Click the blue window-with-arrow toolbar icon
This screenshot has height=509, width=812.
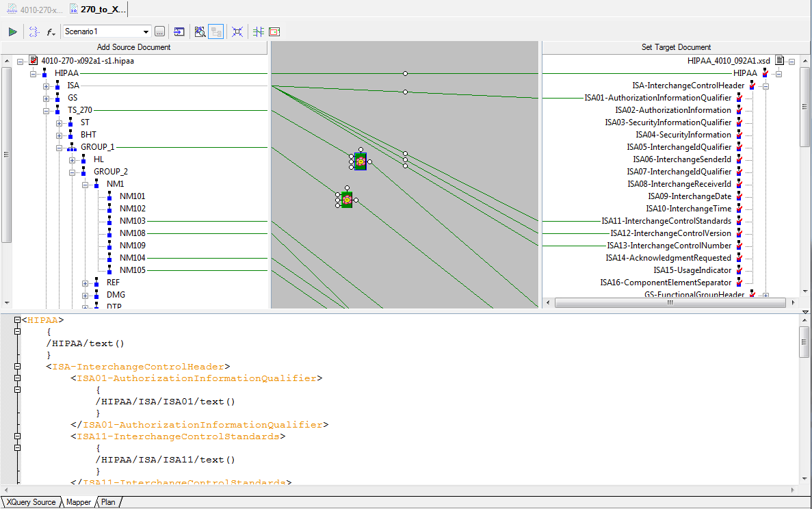pos(179,31)
